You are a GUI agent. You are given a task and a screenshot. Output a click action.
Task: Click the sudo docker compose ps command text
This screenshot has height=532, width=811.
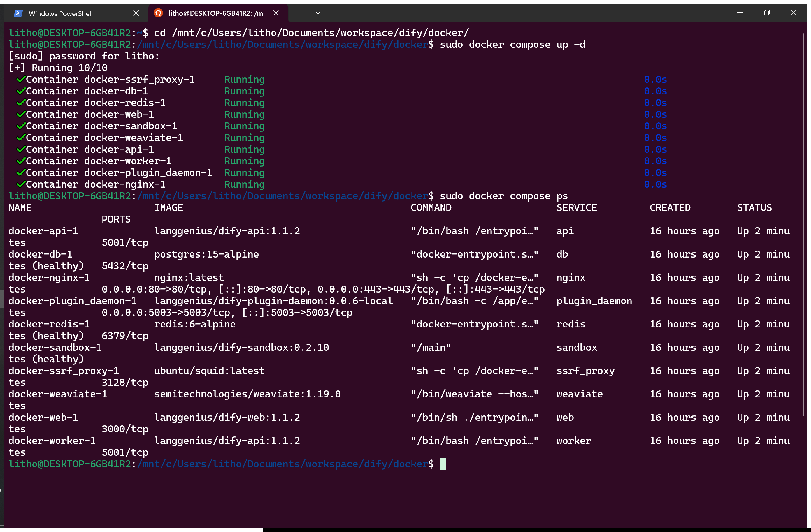pos(503,196)
